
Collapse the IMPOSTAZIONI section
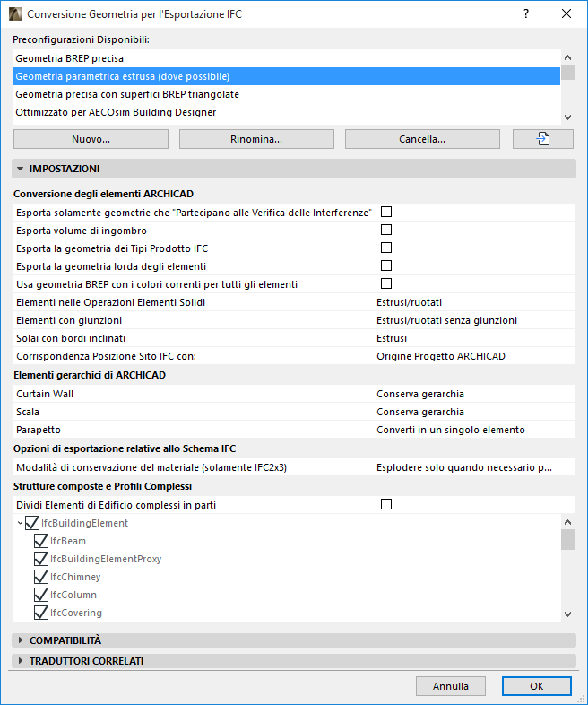click(x=20, y=169)
